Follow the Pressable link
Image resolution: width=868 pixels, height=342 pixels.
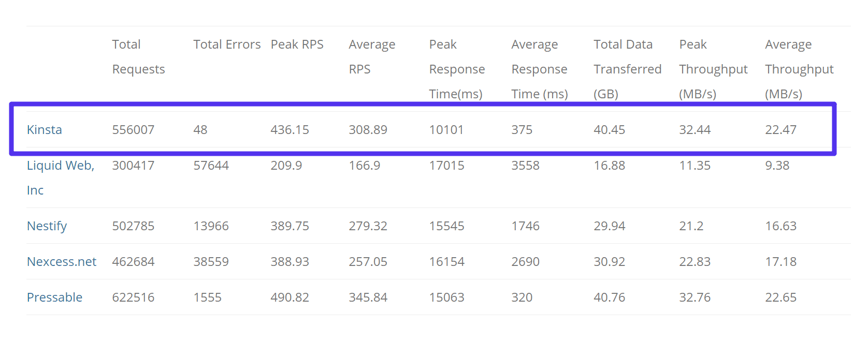click(x=54, y=298)
